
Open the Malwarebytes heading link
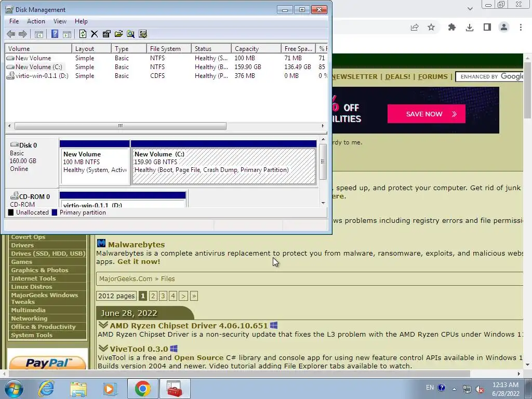137,244
